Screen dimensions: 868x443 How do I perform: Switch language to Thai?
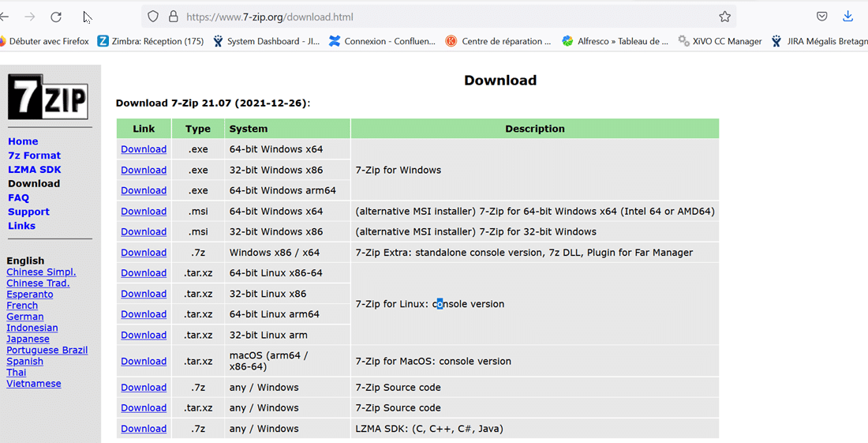16,372
